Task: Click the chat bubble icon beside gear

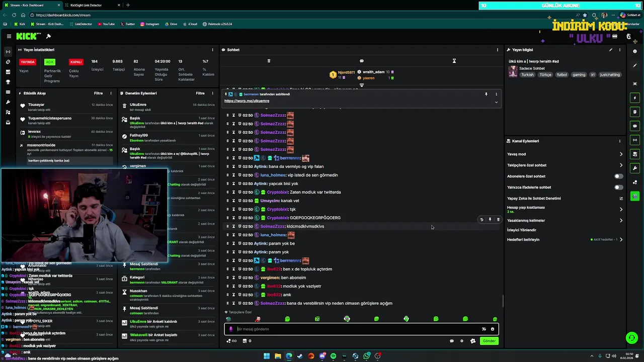Action: coord(451,341)
